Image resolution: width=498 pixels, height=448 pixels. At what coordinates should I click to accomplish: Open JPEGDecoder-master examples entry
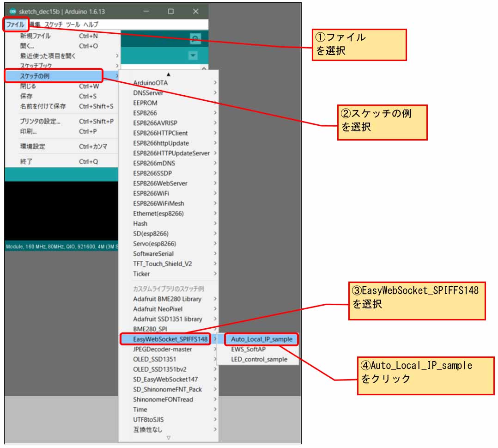[x=169, y=349]
